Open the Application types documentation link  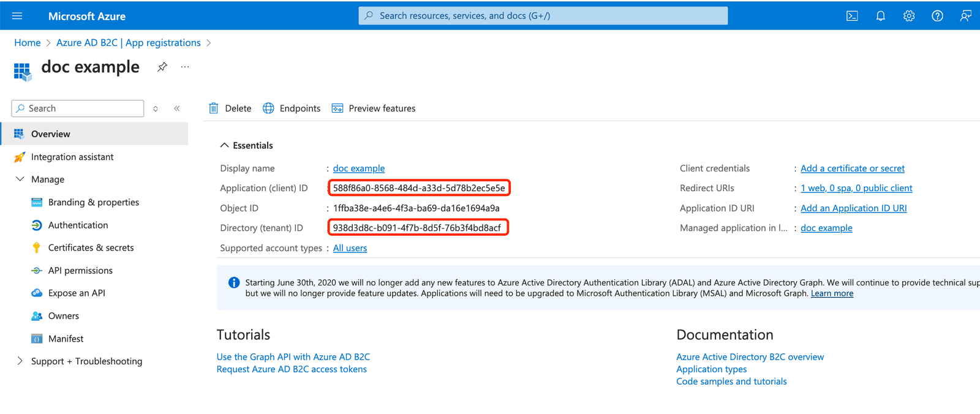click(x=712, y=369)
